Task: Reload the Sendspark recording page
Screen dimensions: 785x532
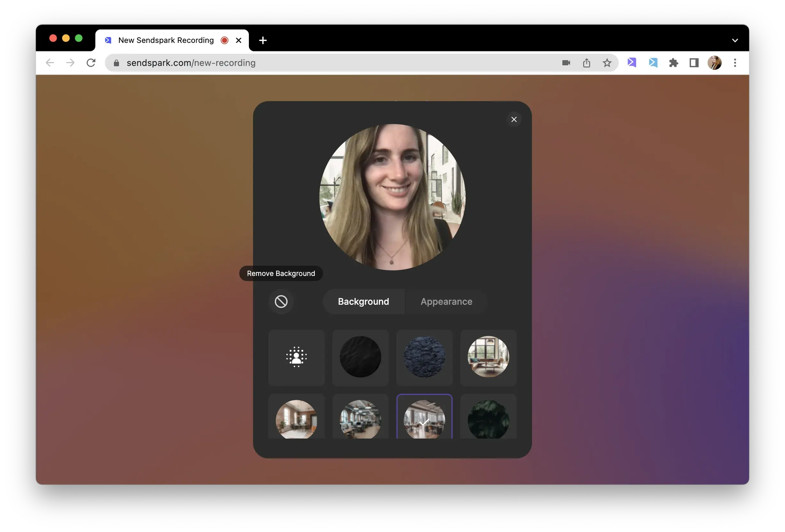Action: [91, 63]
